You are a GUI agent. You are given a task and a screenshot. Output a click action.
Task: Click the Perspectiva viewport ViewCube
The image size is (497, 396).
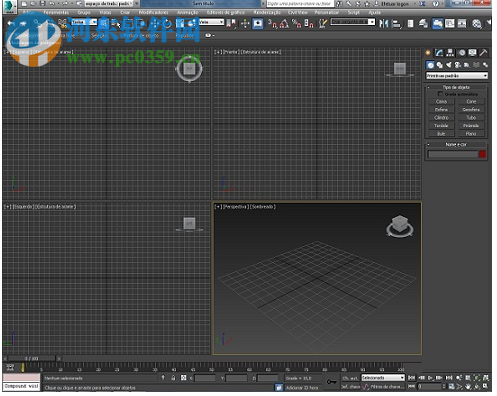(x=400, y=226)
